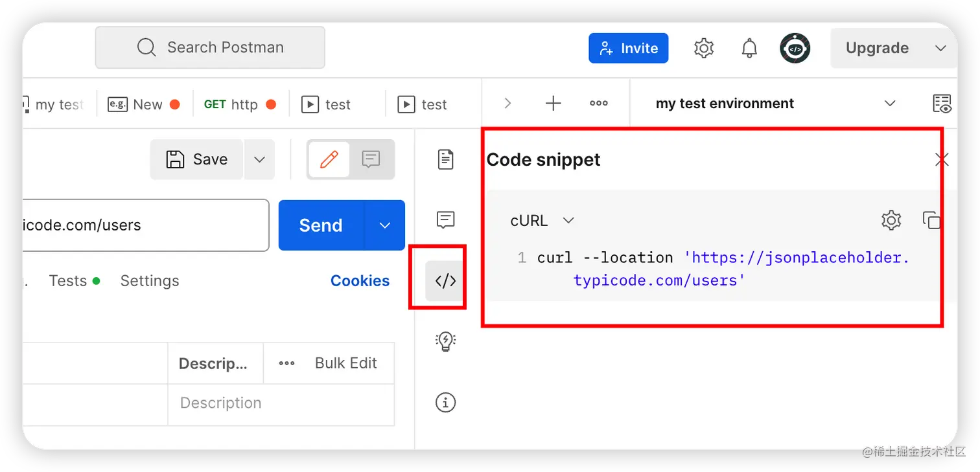Screen dimensions: 980x472
Task: Expand the Upgrade dropdown arrow
Action: (940, 48)
